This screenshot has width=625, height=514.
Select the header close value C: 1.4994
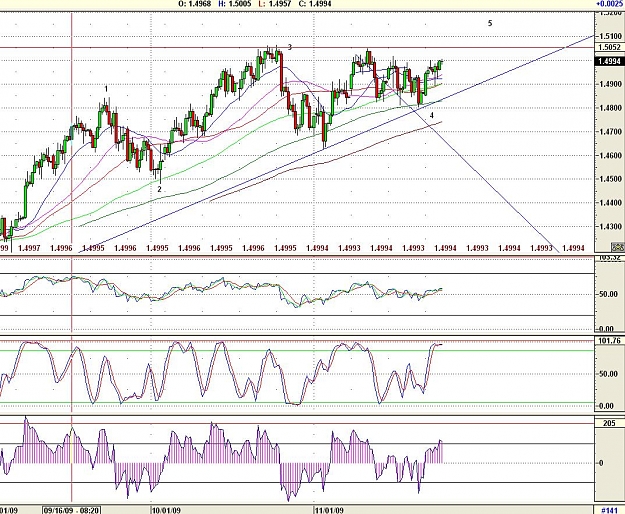[x=315, y=4]
